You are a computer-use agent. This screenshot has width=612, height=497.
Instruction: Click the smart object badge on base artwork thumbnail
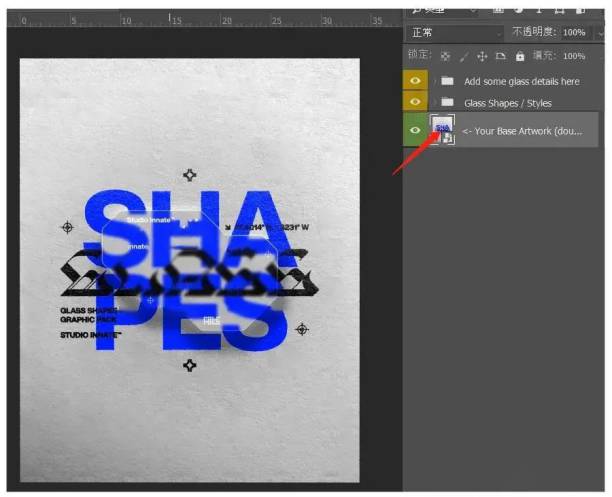[x=448, y=138]
